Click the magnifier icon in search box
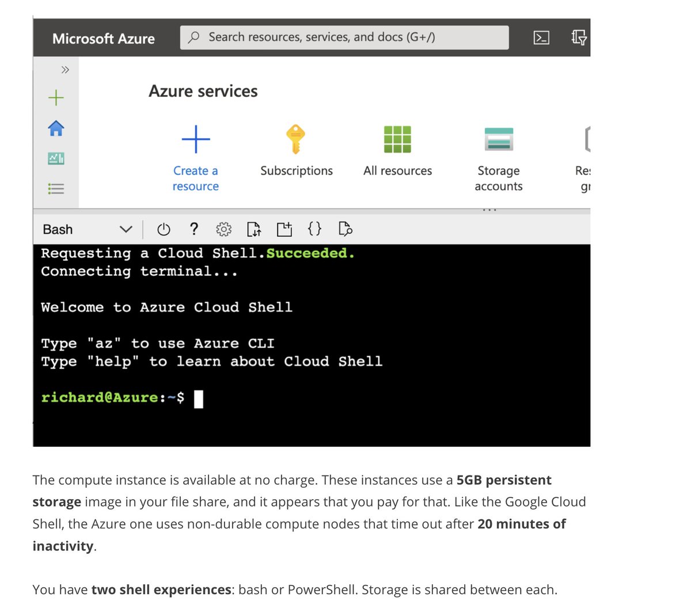The image size is (691, 616). [x=194, y=37]
